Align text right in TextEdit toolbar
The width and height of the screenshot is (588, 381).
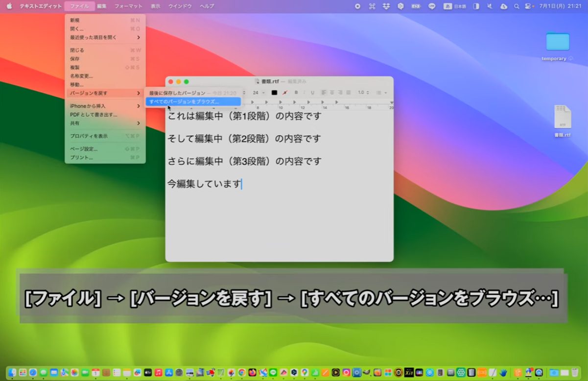pos(340,93)
